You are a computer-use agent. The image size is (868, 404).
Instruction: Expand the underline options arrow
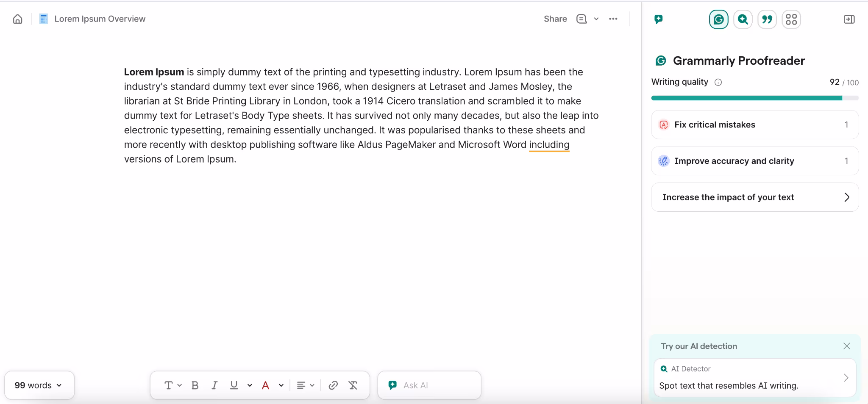click(250, 385)
